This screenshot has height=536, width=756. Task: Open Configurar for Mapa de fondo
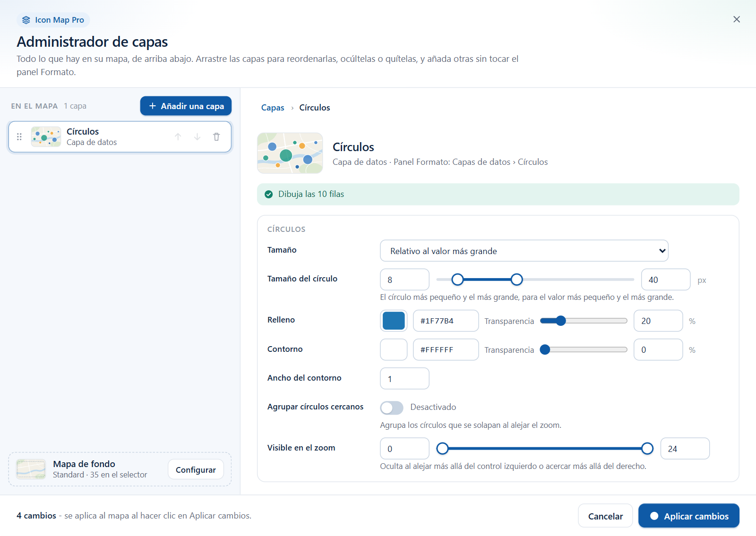[196, 469]
